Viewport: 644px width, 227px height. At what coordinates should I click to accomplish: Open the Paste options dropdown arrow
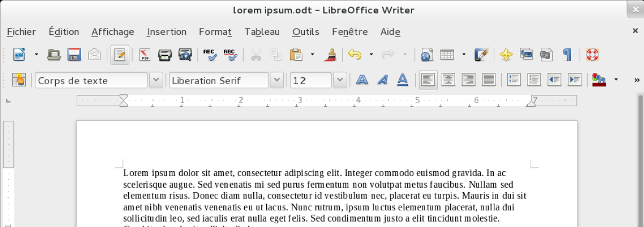pyautogui.click(x=312, y=54)
